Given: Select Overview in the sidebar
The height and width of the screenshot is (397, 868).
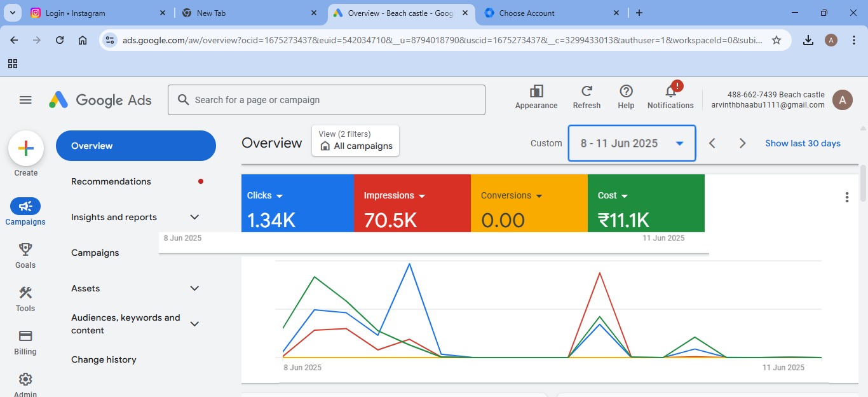Looking at the screenshot, I should tap(136, 146).
